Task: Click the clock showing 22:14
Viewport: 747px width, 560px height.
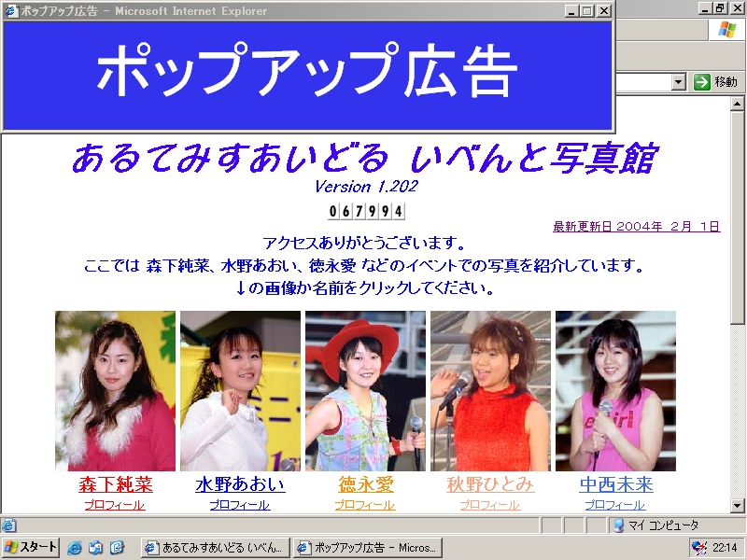Action: (726, 548)
